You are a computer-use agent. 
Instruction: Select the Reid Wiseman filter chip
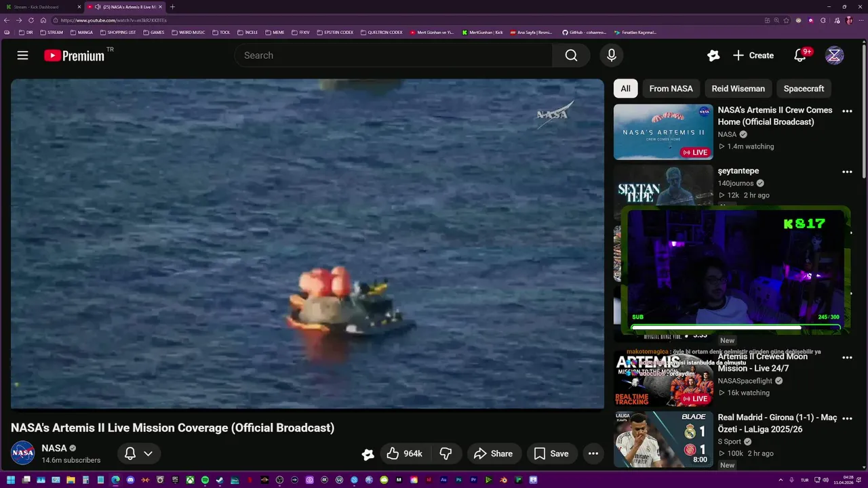click(x=738, y=89)
